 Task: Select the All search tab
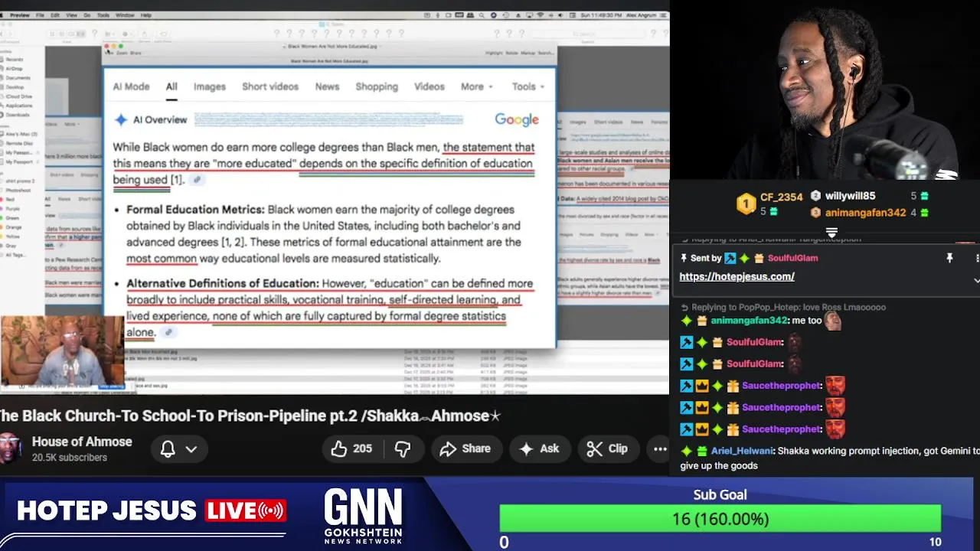pos(171,86)
